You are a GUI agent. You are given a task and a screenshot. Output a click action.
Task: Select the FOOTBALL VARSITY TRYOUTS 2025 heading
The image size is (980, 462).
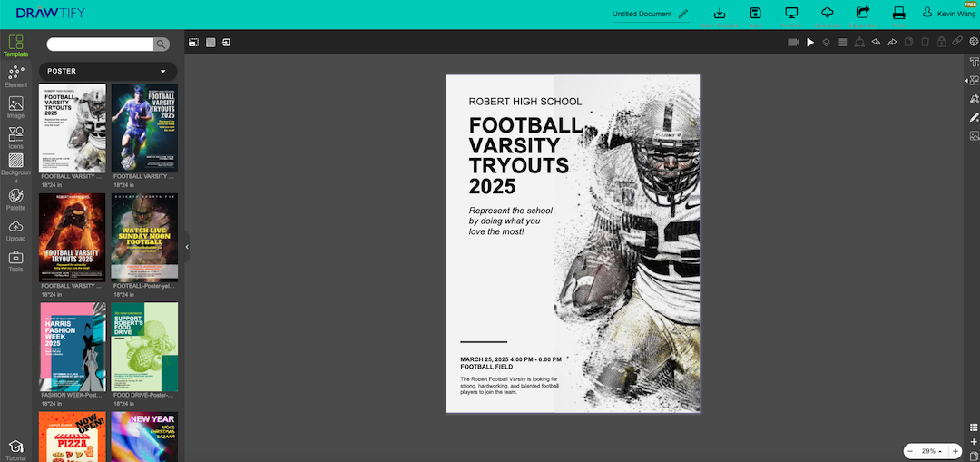click(525, 156)
